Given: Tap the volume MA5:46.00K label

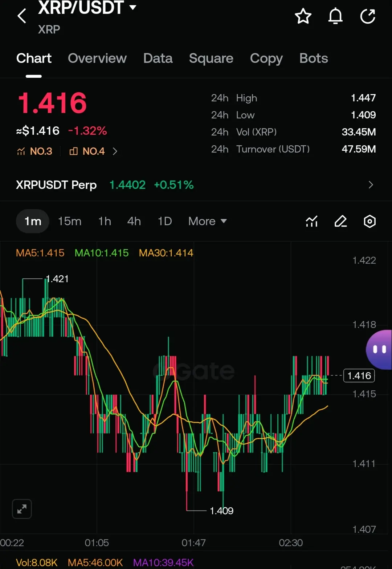Looking at the screenshot, I should coord(95,562).
